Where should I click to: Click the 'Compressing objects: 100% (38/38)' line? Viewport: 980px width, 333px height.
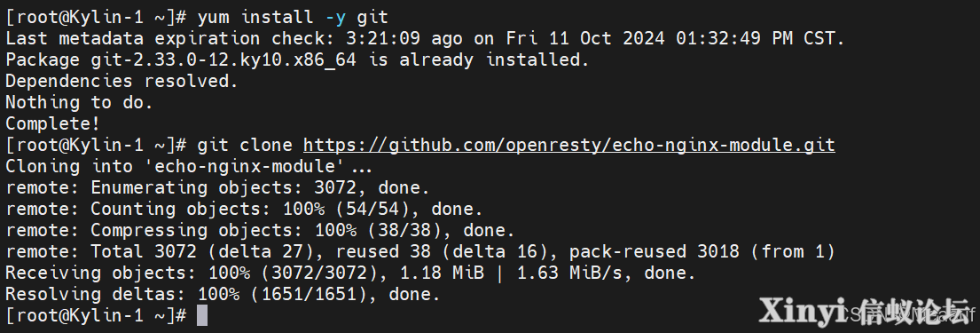point(260,230)
